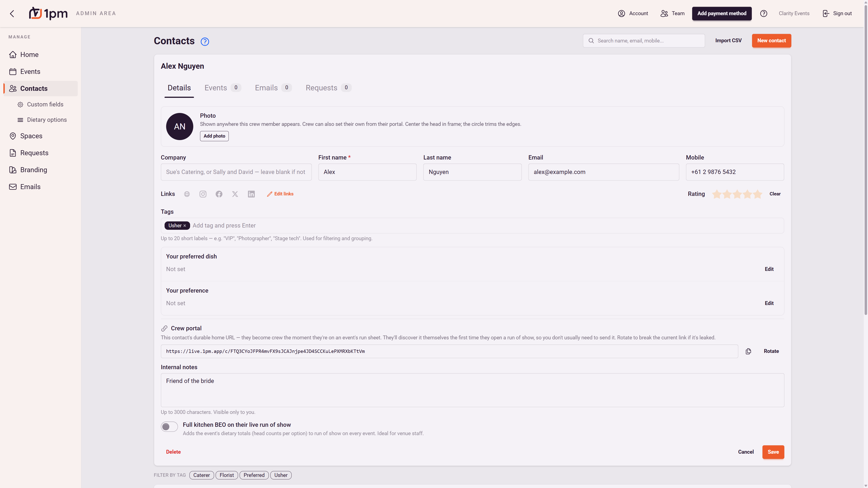The width and height of the screenshot is (868, 488).
Task: Open Requests in sidebar
Action: [x=40, y=153]
